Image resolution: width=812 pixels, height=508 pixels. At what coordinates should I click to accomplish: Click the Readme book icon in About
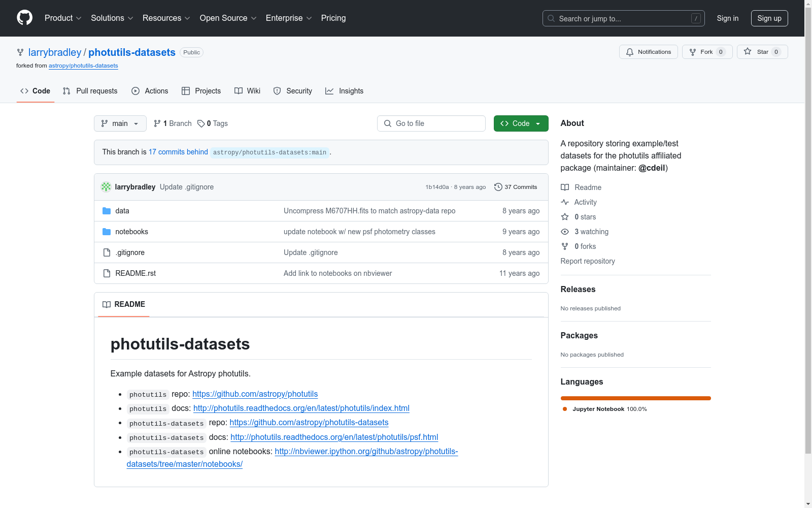[565, 187]
